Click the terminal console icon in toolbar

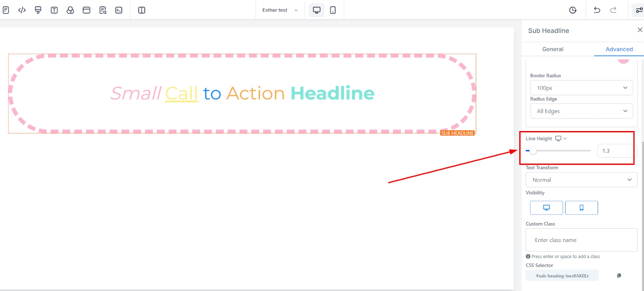coord(119,10)
